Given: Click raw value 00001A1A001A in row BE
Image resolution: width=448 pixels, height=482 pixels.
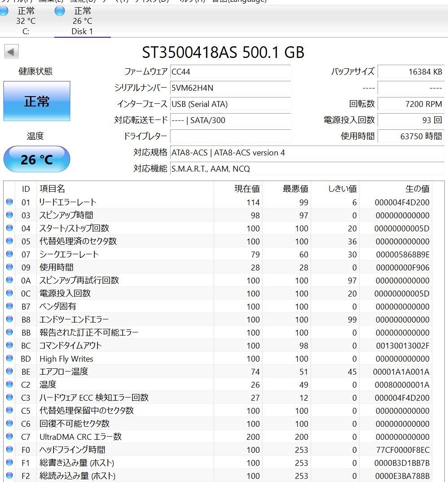Looking at the screenshot, I should pyautogui.click(x=401, y=372).
